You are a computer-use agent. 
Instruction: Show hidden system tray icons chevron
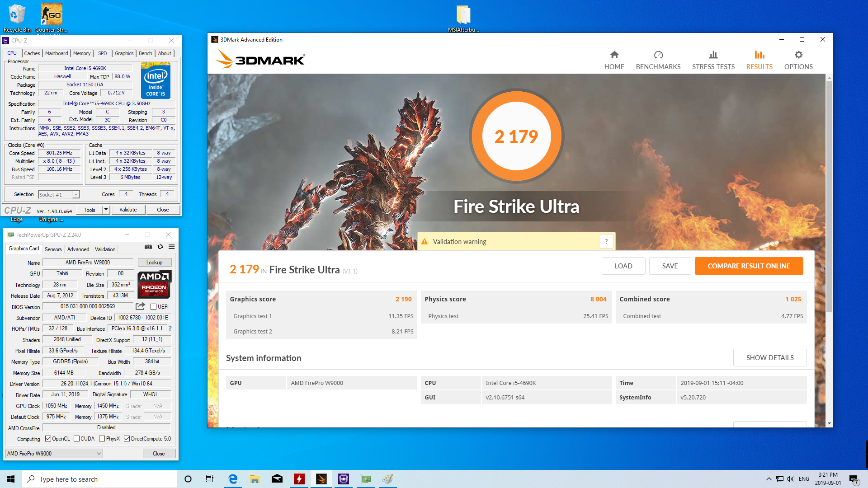(769, 479)
